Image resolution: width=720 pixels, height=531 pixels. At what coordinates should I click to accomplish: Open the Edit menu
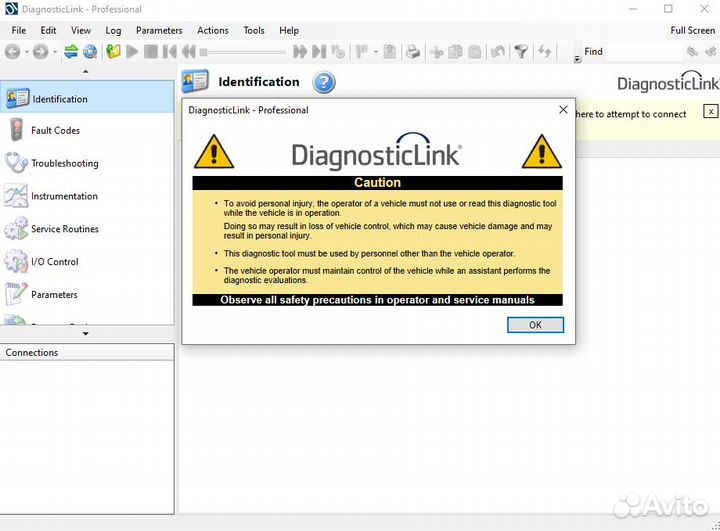48,30
